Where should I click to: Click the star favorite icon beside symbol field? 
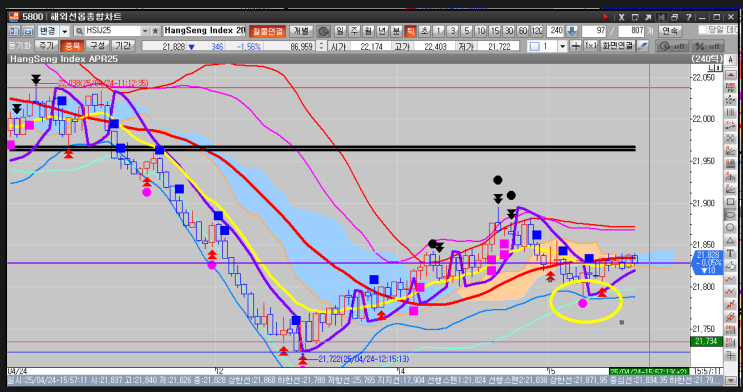(155, 31)
